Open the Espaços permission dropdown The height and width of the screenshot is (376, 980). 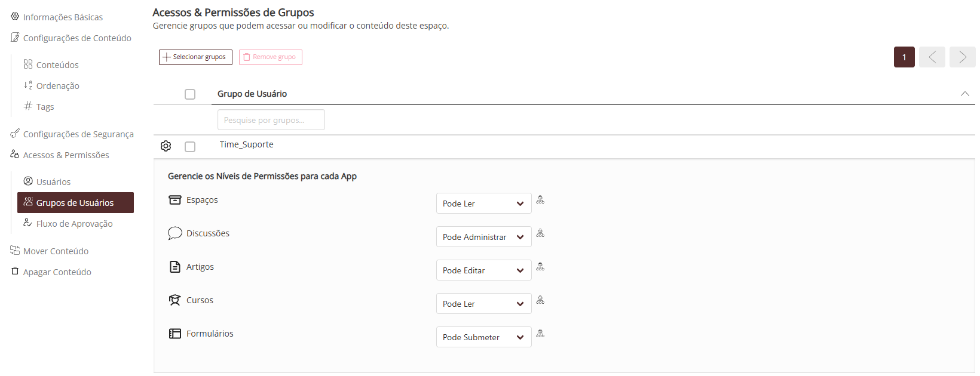pos(484,204)
